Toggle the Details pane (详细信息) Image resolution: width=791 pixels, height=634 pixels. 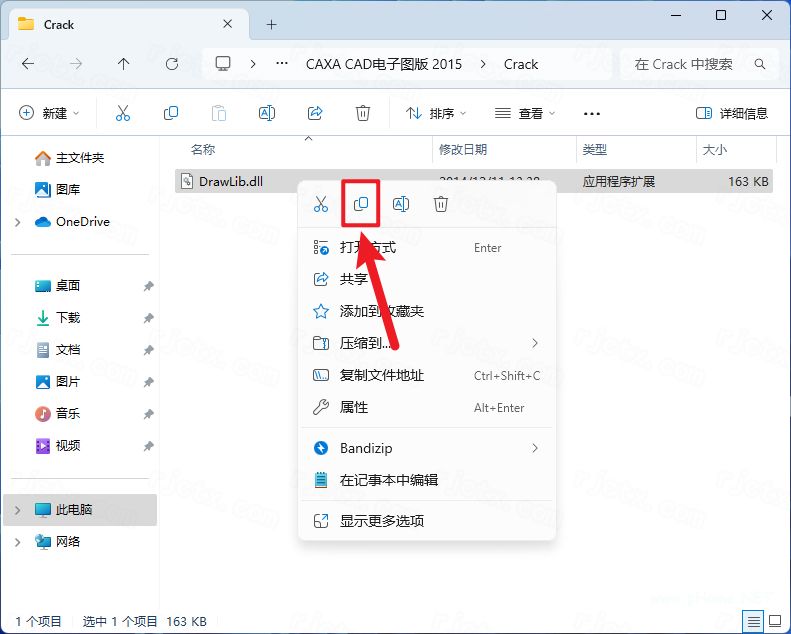pyautogui.click(x=731, y=113)
